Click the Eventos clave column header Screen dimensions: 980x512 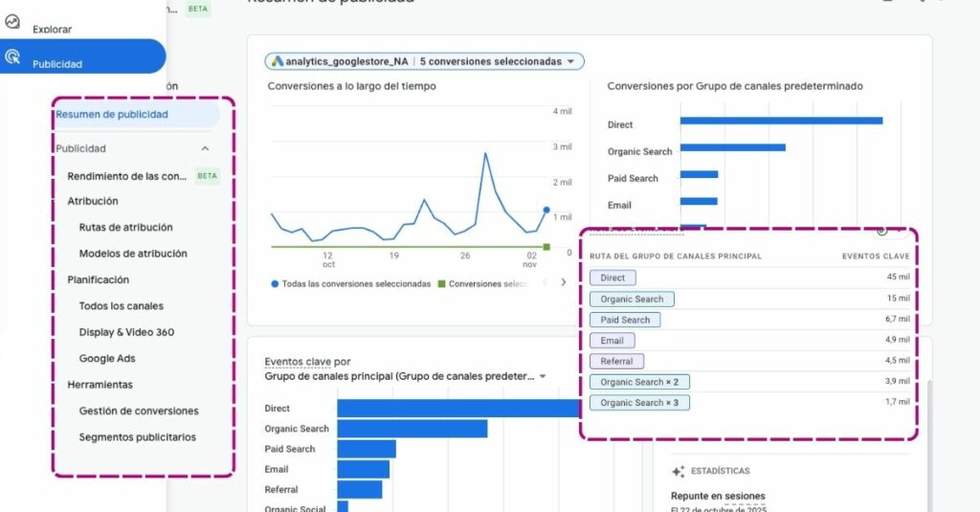tap(876, 256)
